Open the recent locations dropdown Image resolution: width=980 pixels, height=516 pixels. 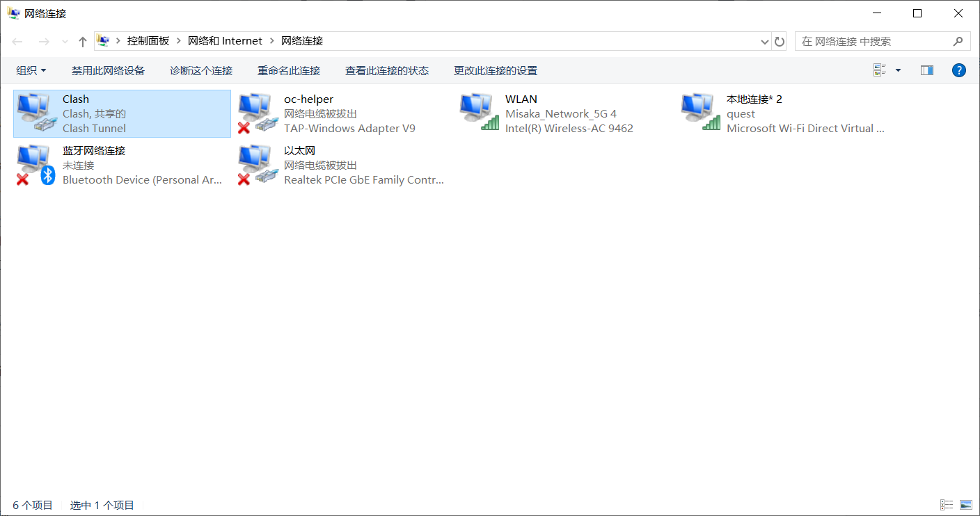pos(65,42)
